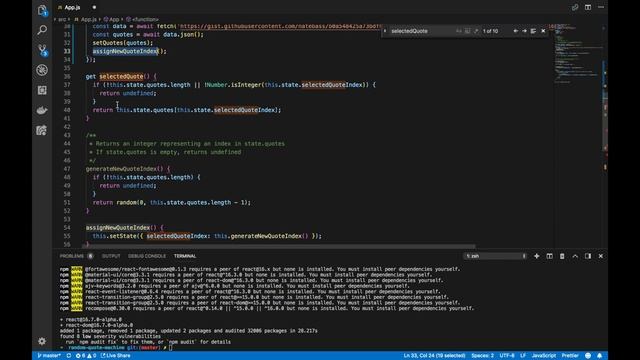Screen dimensions: 640x360
Task: Open the Explorer view in activity bar
Action: point(42,10)
